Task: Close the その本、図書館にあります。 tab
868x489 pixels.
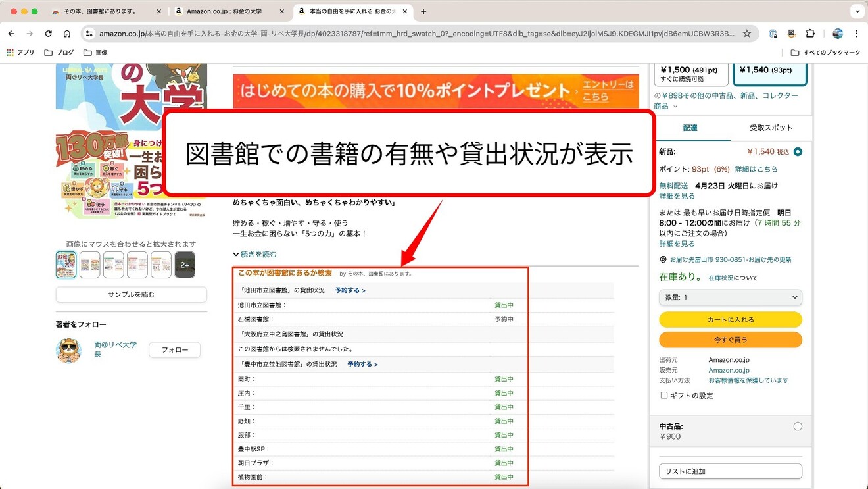Action: coord(159,11)
